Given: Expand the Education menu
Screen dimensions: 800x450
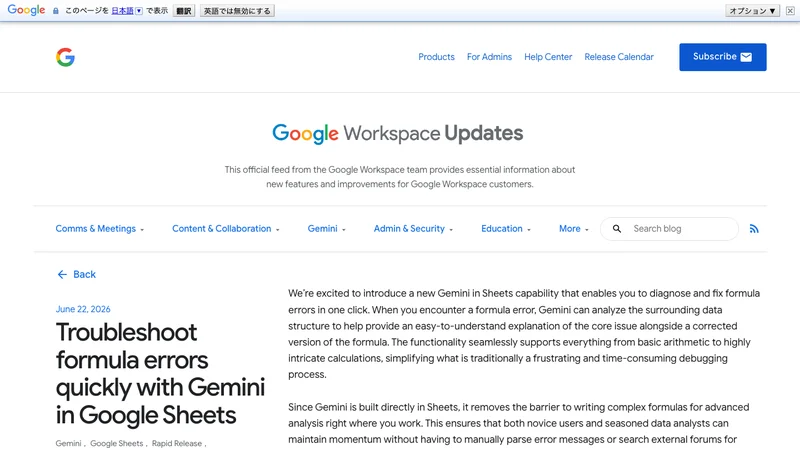Looking at the screenshot, I should click(506, 229).
